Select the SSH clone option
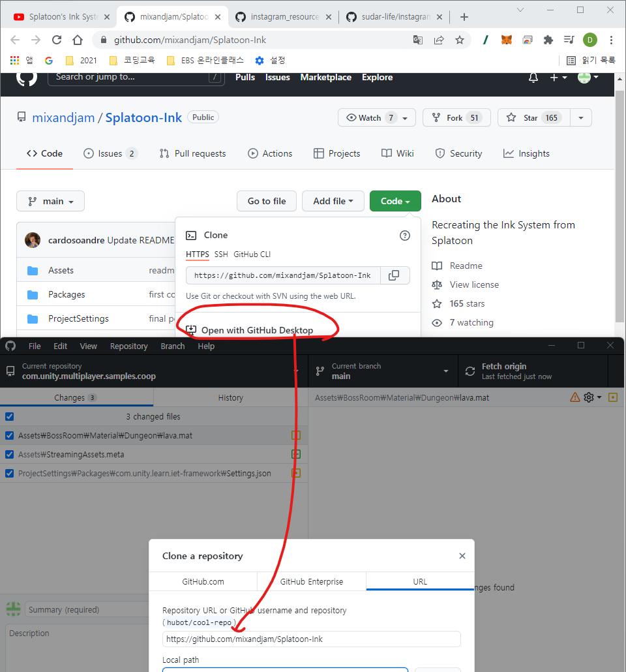 pyautogui.click(x=221, y=254)
